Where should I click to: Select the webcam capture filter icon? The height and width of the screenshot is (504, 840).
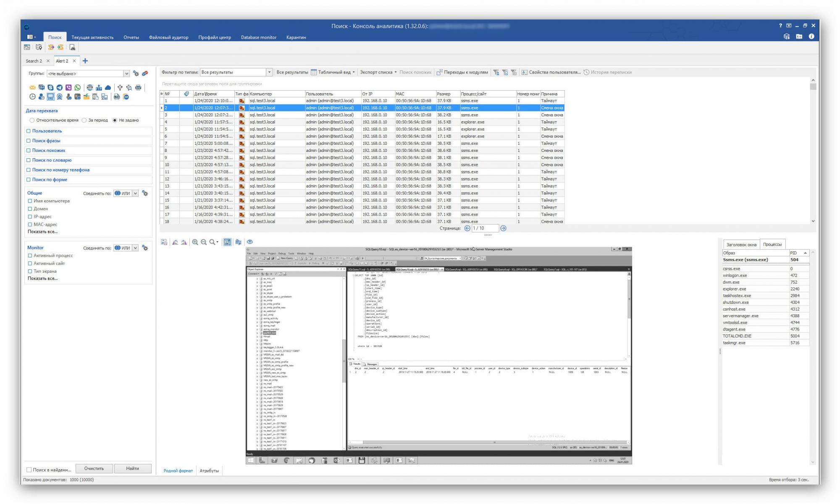tap(59, 97)
